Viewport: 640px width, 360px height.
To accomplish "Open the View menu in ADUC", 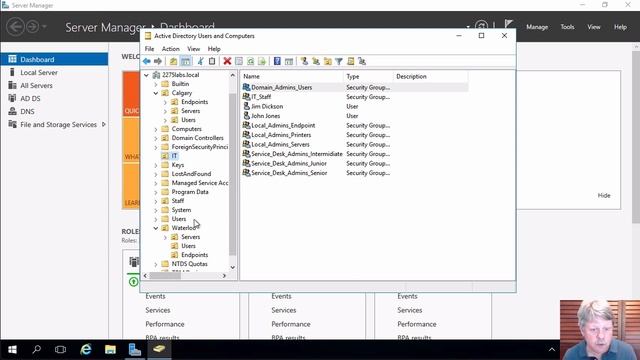I will coord(193,49).
